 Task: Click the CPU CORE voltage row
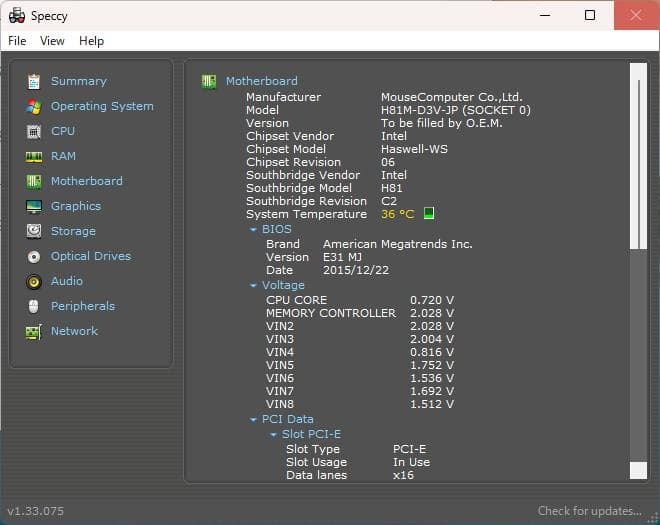pos(360,300)
